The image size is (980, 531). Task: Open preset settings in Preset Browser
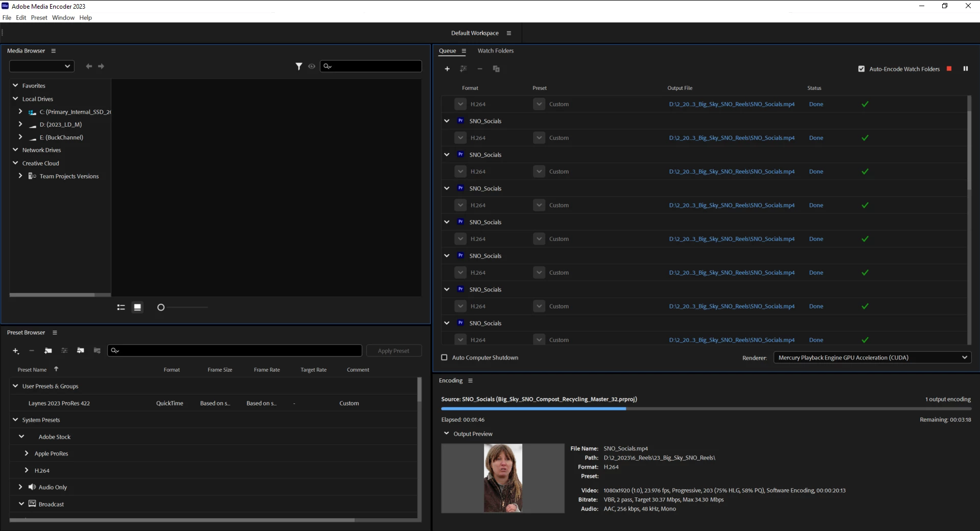pyautogui.click(x=64, y=351)
